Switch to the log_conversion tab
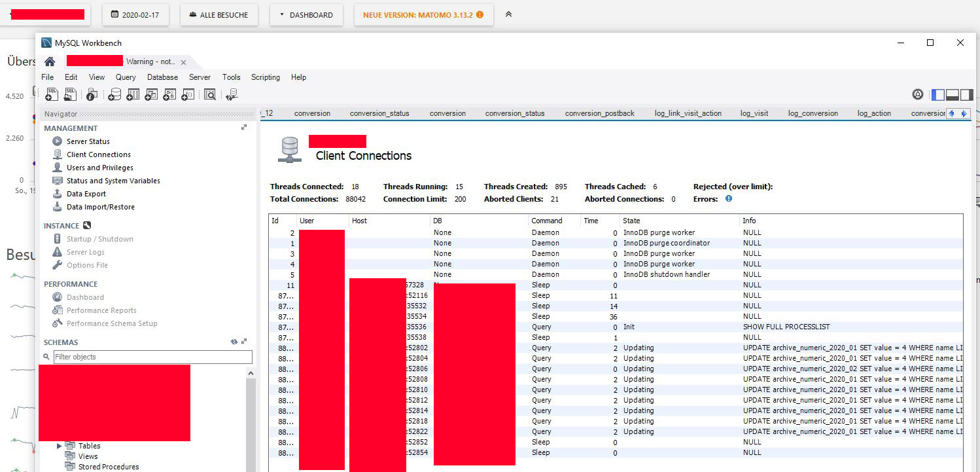Viewport: 980px width, 472px height. 813,113
